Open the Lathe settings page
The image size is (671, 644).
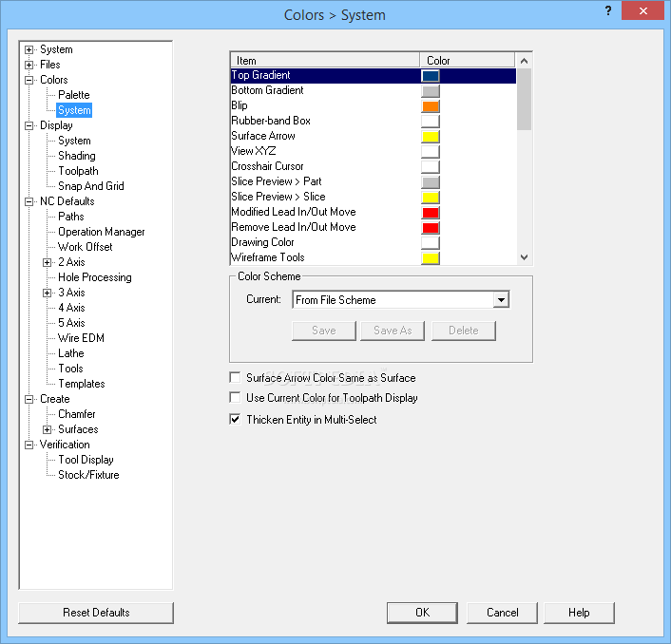pos(71,353)
